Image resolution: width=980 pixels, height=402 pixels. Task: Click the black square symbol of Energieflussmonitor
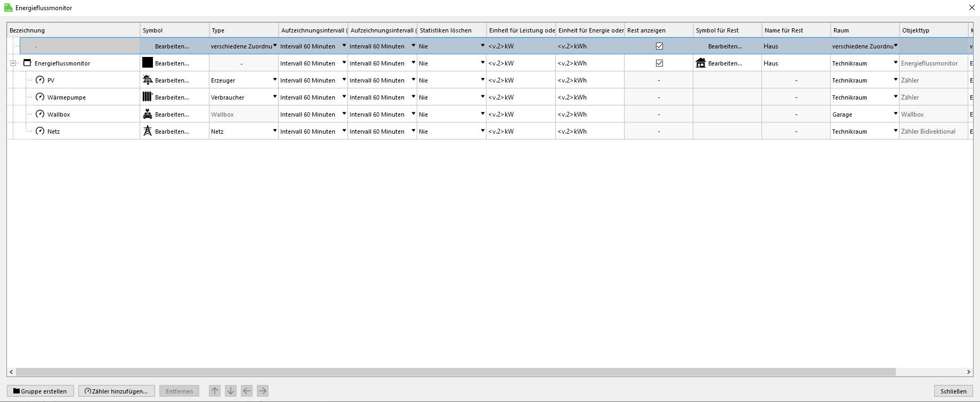[148, 63]
